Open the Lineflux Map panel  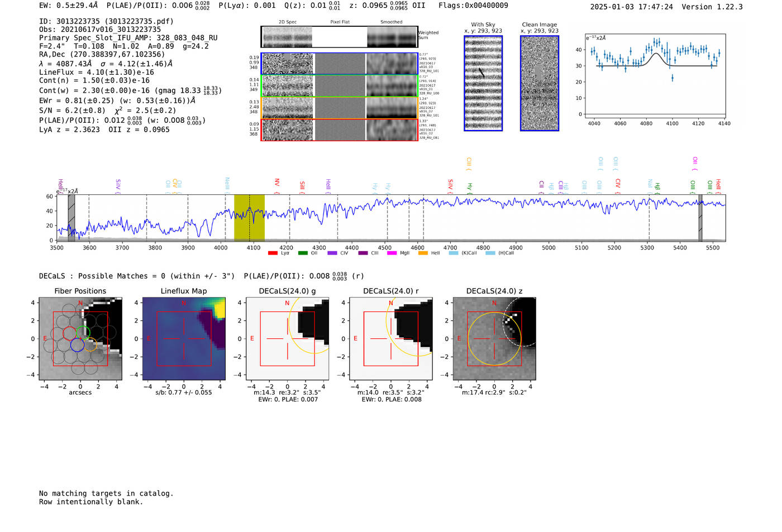(x=184, y=338)
